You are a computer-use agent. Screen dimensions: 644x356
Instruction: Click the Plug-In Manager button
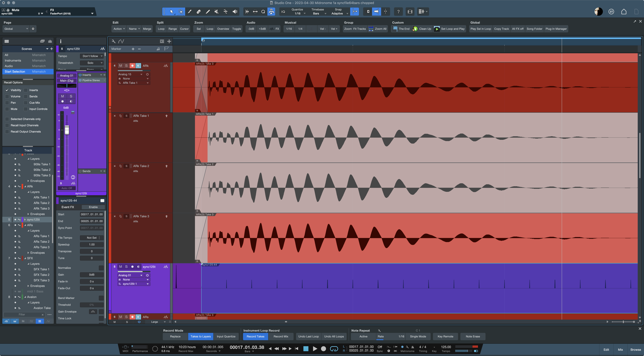click(x=556, y=29)
